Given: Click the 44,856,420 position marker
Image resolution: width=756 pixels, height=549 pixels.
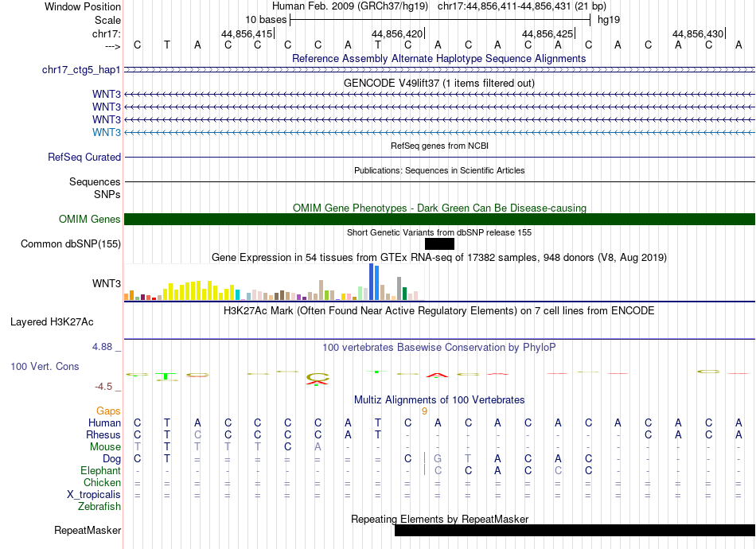Looking at the screenshot, I should [x=398, y=33].
